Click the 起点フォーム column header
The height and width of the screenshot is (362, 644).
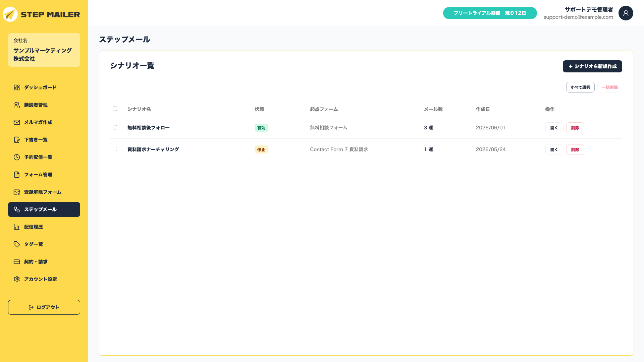(324, 109)
